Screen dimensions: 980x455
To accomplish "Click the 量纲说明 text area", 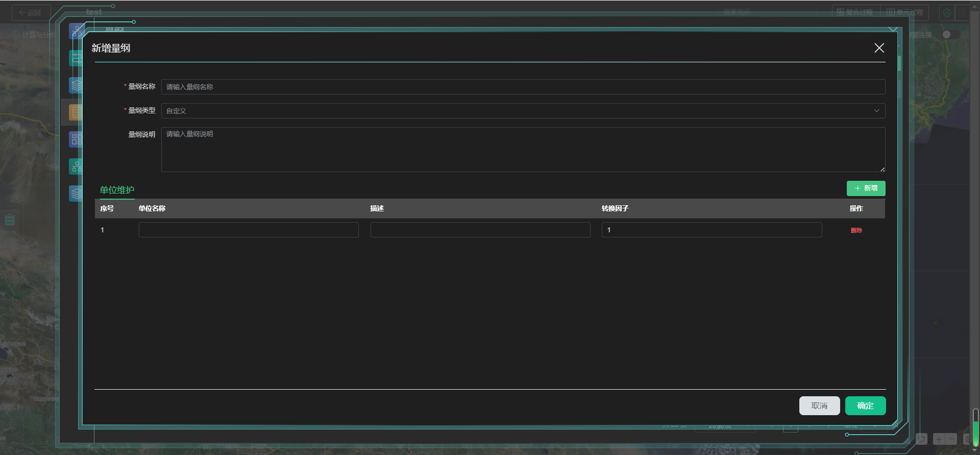I will (523, 150).
